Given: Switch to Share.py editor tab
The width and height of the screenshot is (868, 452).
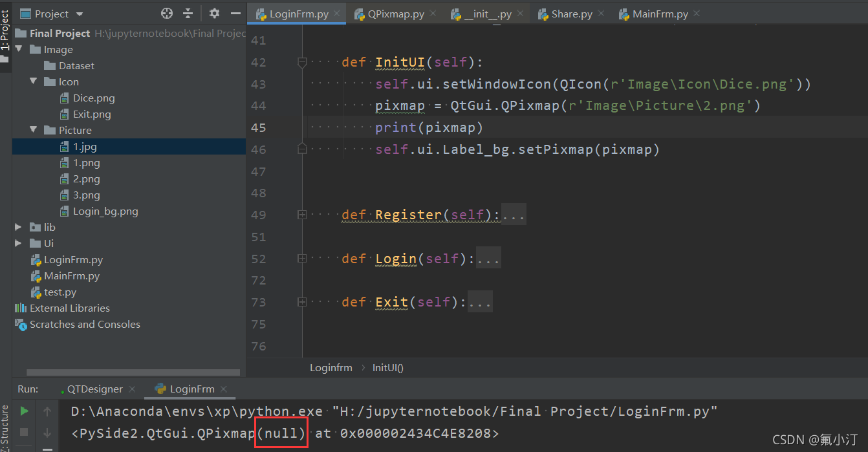Looking at the screenshot, I should tap(572, 14).
